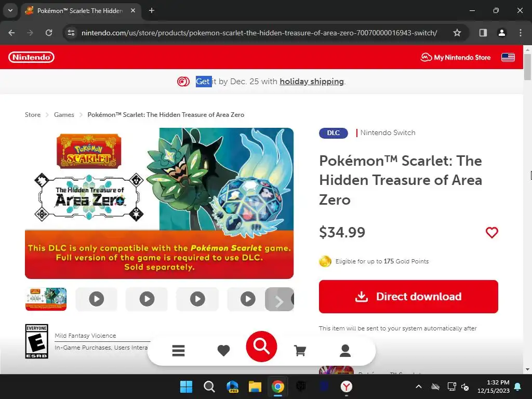Open the floating menu hamburger icon

(178, 351)
